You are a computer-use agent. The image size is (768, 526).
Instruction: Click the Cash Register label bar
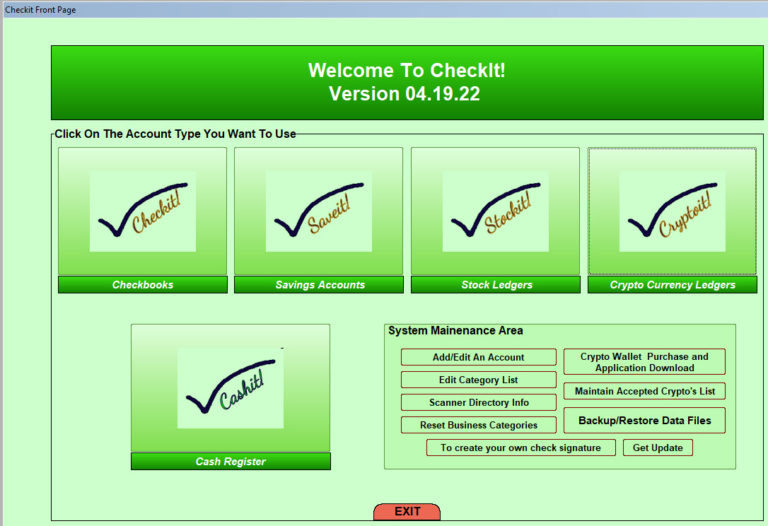tap(230, 462)
